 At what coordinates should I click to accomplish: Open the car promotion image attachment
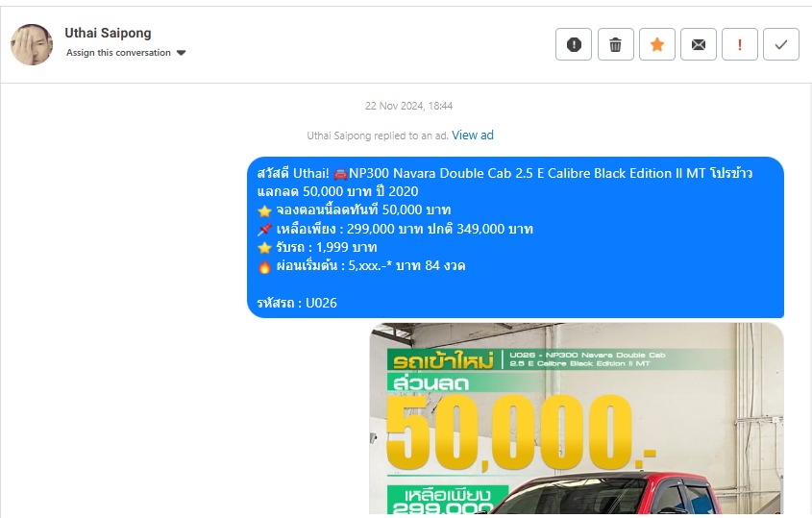click(x=577, y=419)
